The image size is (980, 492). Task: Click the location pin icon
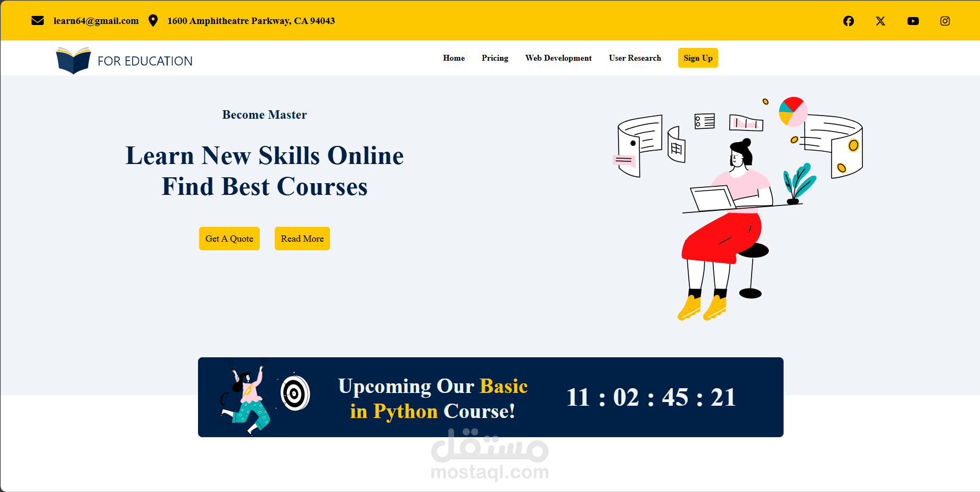coord(153,21)
